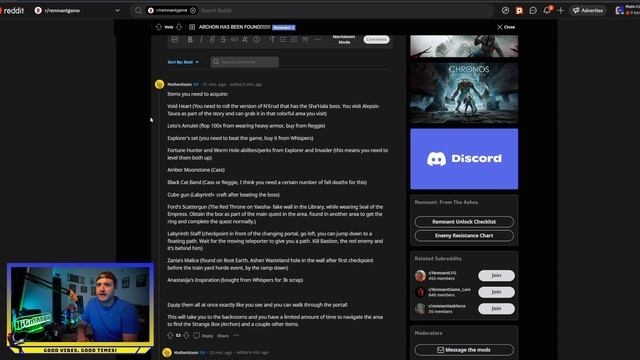This screenshot has width=640, height=360.
Task: Close the post overlay
Action: pyautogui.click(x=506, y=27)
